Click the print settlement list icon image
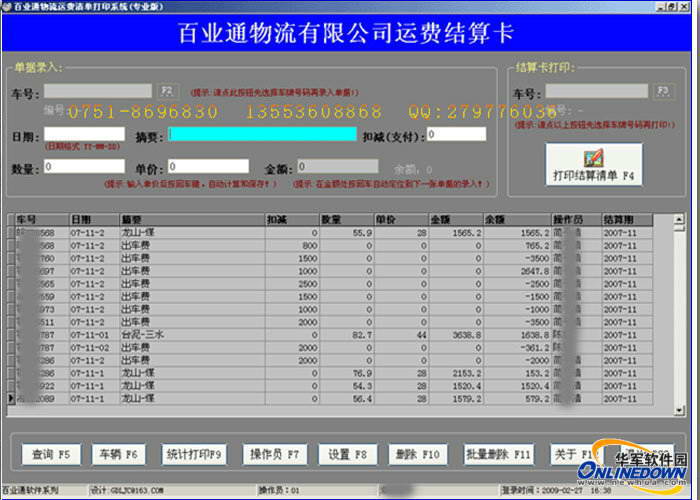700x500 pixels. coord(594,158)
